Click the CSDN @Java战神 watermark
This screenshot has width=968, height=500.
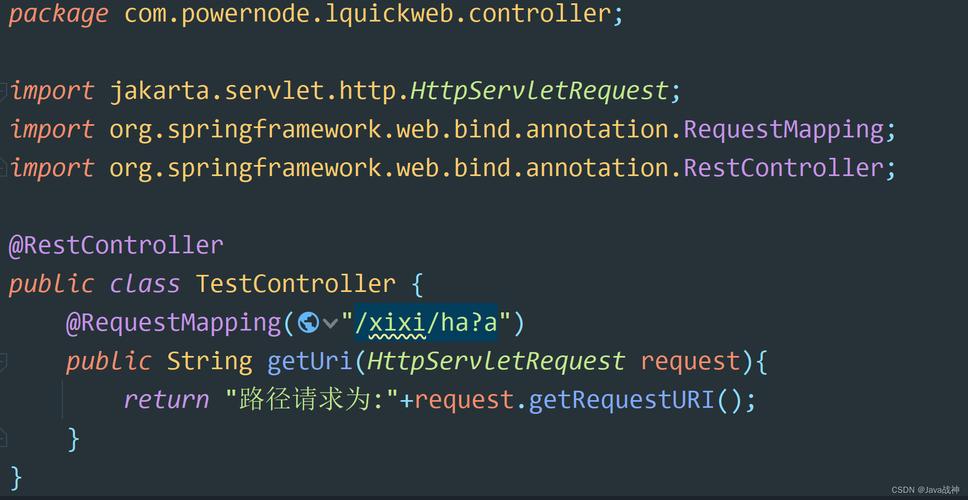[925, 490]
